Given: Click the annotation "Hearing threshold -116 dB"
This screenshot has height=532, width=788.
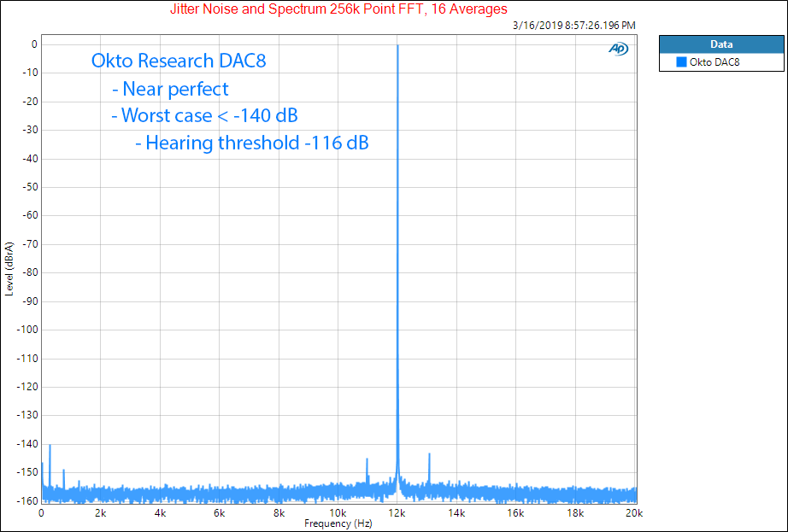Looking at the screenshot, I should pyautogui.click(x=257, y=143).
